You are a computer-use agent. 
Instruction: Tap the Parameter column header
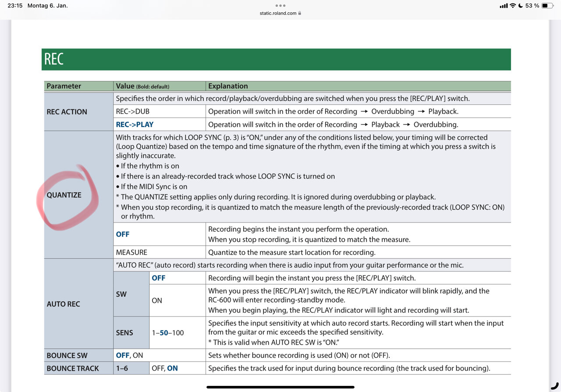pyautogui.click(x=78, y=86)
